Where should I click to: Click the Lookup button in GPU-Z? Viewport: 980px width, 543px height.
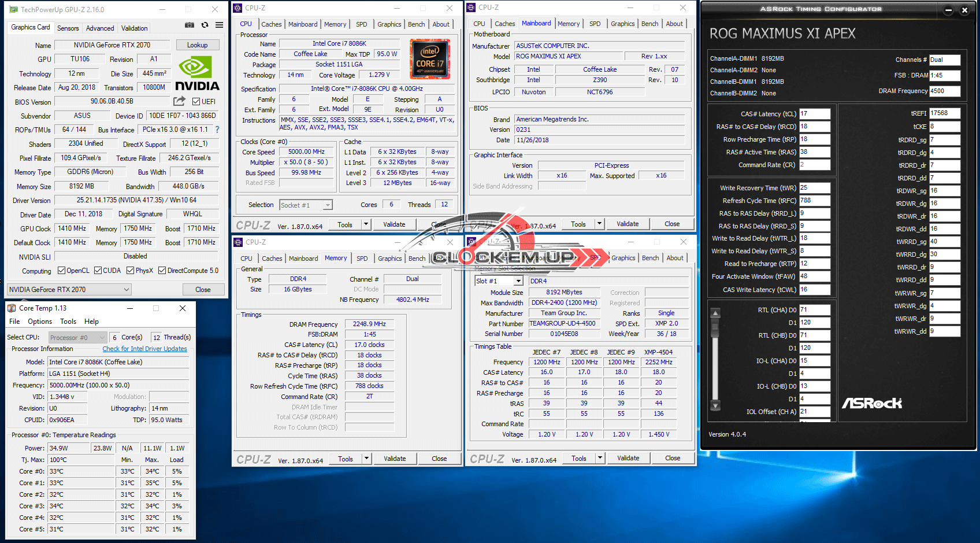tap(197, 45)
